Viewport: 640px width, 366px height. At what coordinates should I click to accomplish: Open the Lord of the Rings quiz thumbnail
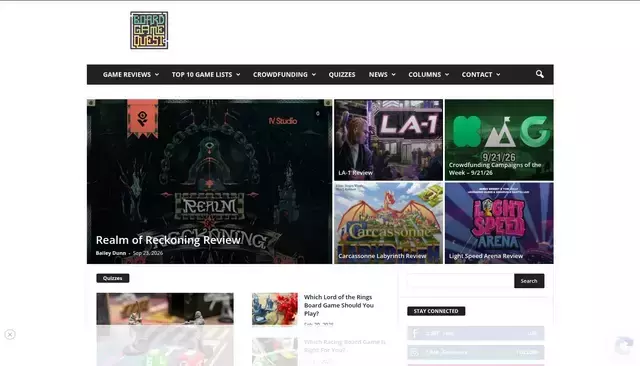(x=275, y=309)
